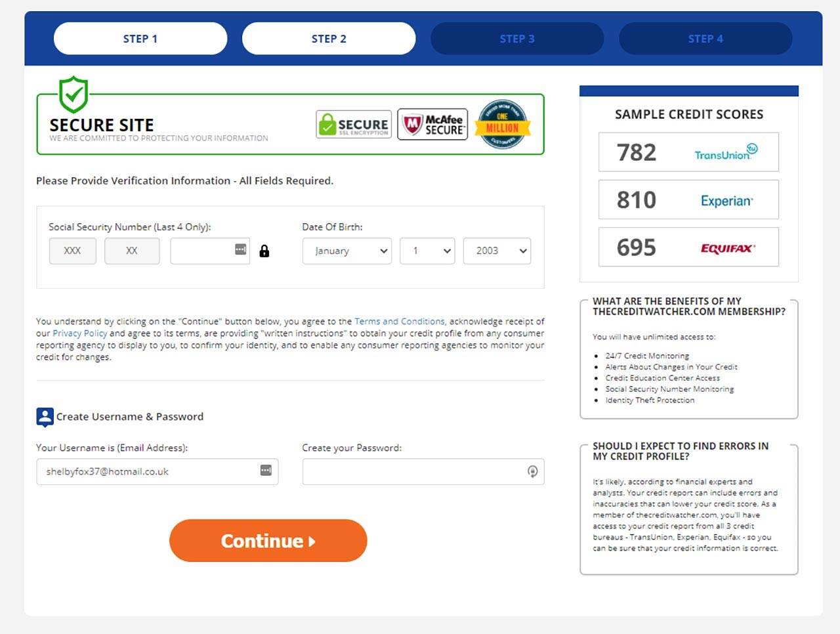
Task: Click the green shield checkmark icon
Action: tap(73, 94)
